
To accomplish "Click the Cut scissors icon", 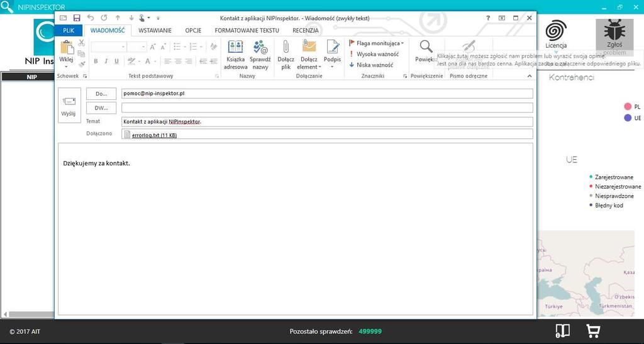I will pos(81,43).
